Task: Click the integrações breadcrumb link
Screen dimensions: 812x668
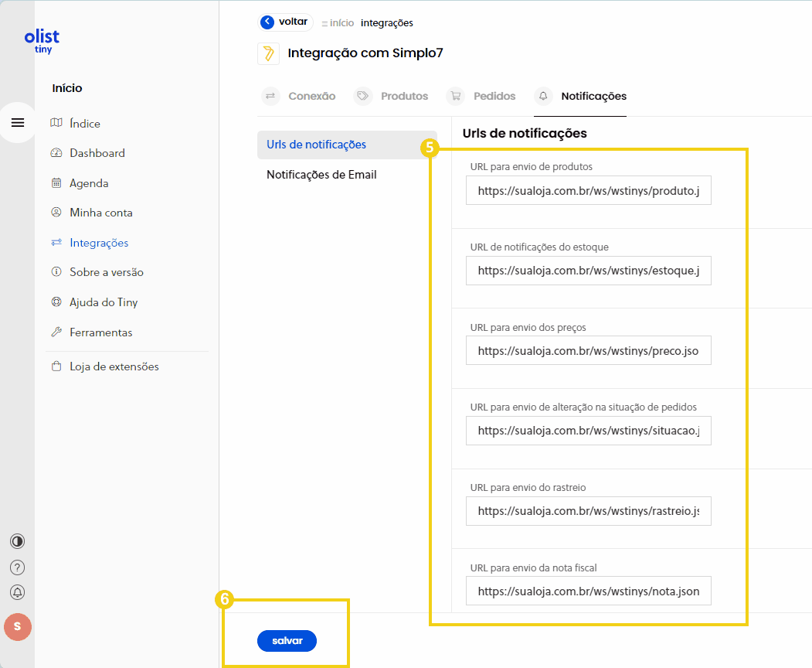Action: tap(387, 22)
